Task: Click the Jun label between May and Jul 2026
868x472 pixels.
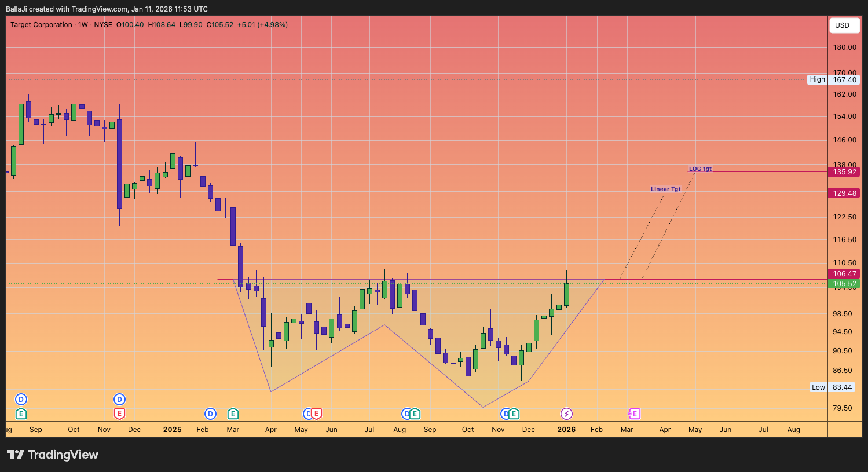Action: pos(726,430)
